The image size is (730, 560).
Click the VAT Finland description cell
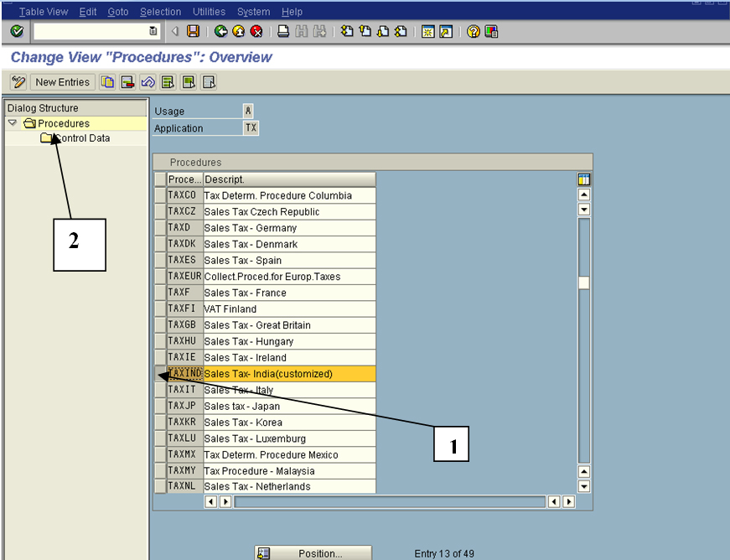coord(290,309)
